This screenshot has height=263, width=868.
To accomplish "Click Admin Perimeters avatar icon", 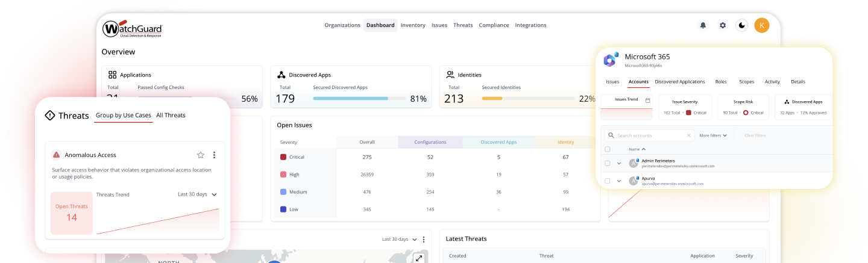I will (x=634, y=163).
